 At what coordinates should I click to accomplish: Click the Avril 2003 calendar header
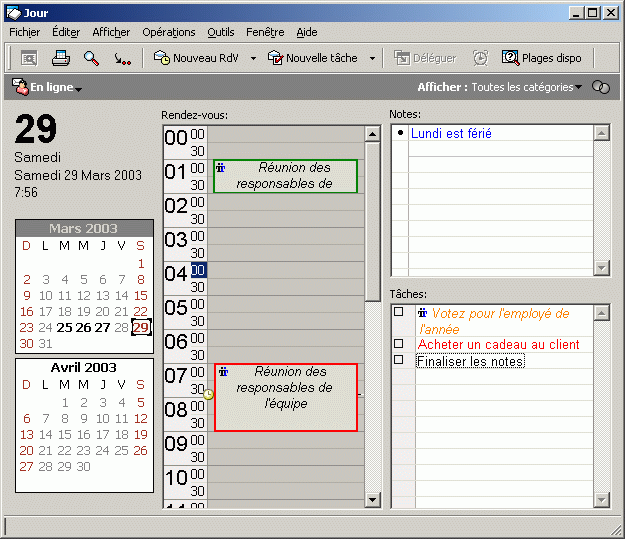(x=84, y=367)
